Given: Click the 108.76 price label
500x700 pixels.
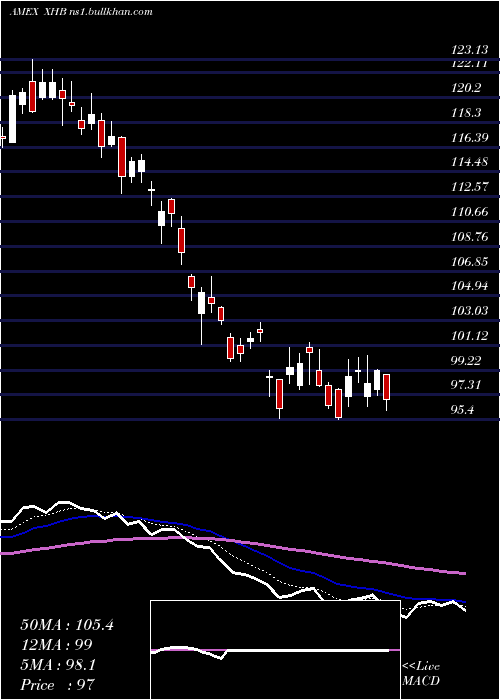Looking at the screenshot, I should tap(468, 237).
